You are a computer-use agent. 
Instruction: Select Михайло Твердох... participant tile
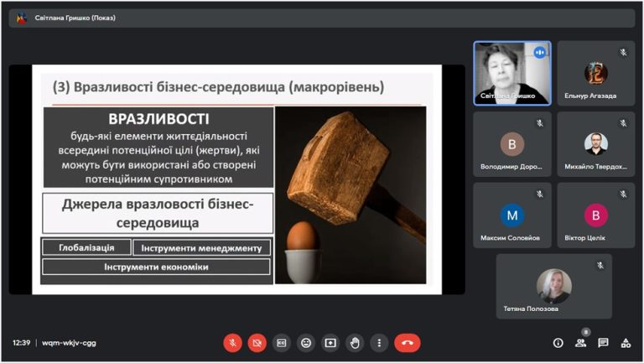click(596, 144)
